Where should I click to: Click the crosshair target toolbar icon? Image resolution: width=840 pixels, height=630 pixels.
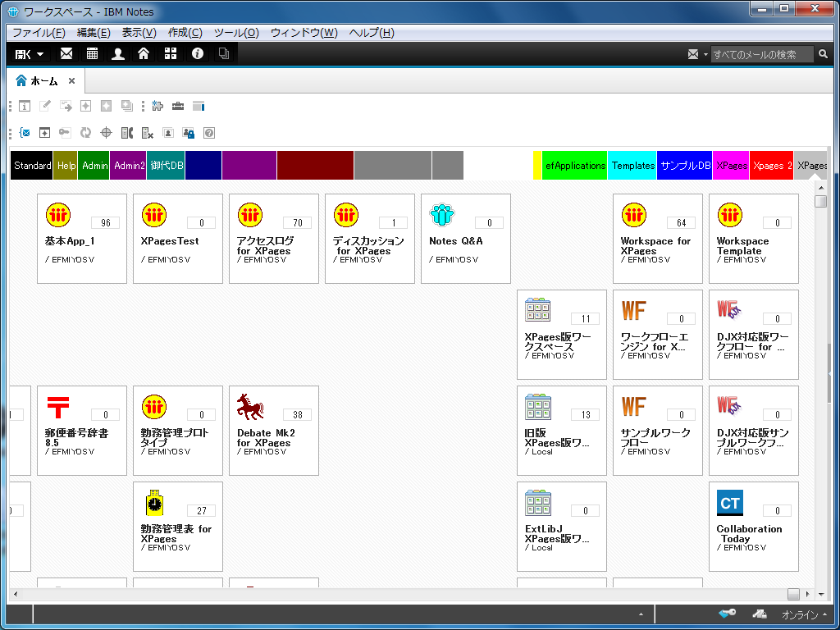click(x=106, y=133)
